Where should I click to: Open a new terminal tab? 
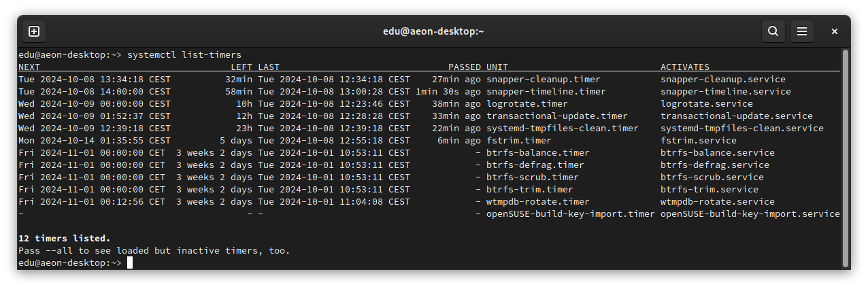click(x=34, y=31)
